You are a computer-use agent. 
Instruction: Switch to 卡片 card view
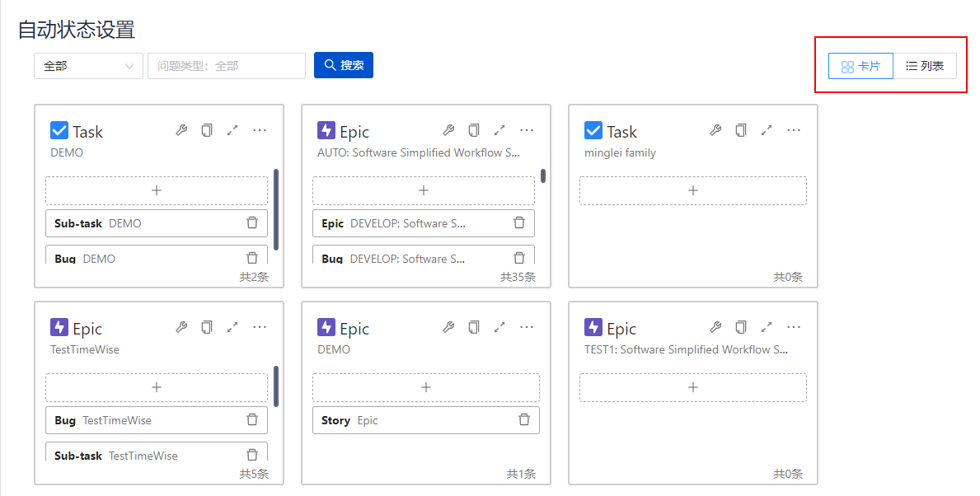click(x=860, y=66)
